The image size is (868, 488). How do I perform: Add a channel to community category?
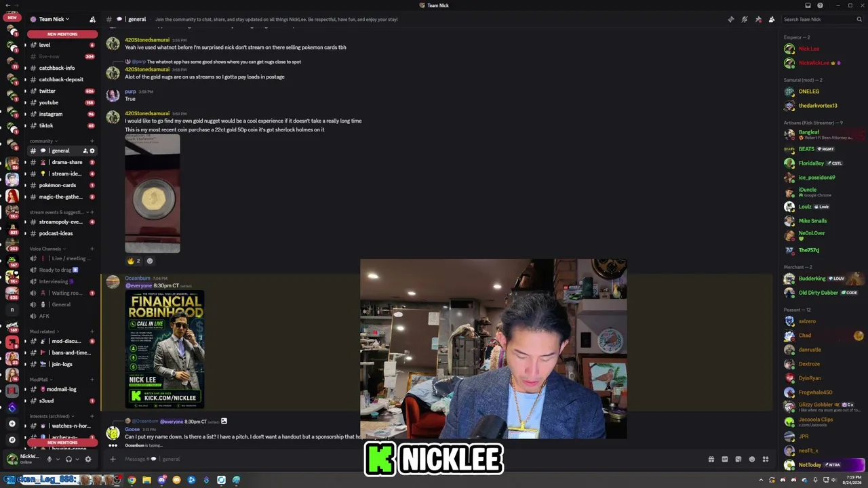[x=92, y=141]
